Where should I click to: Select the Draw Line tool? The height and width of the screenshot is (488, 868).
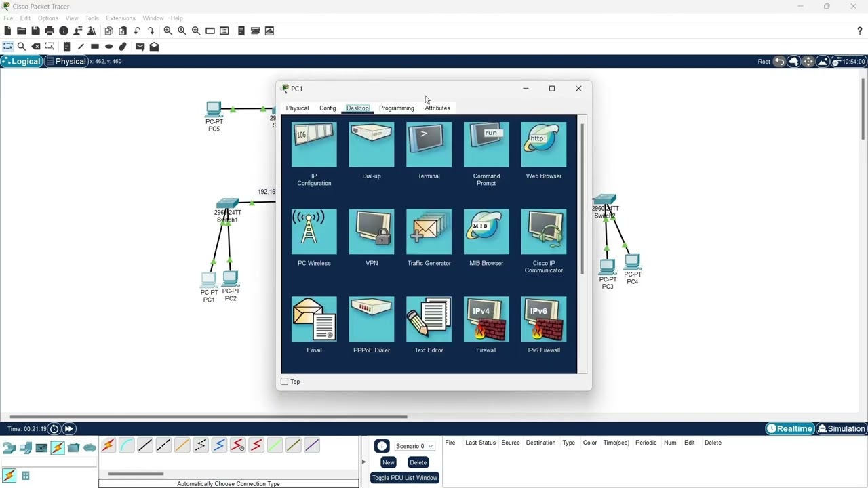[81, 47]
